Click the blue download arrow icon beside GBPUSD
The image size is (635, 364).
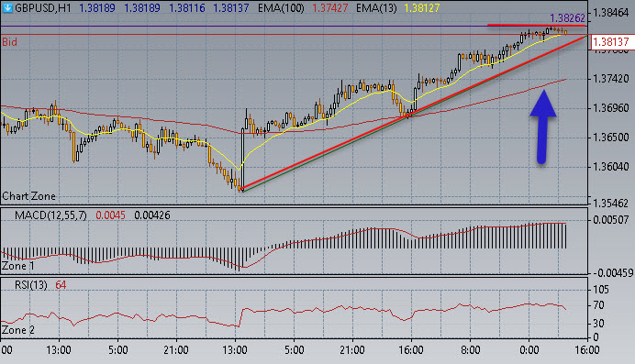[7, 7]
